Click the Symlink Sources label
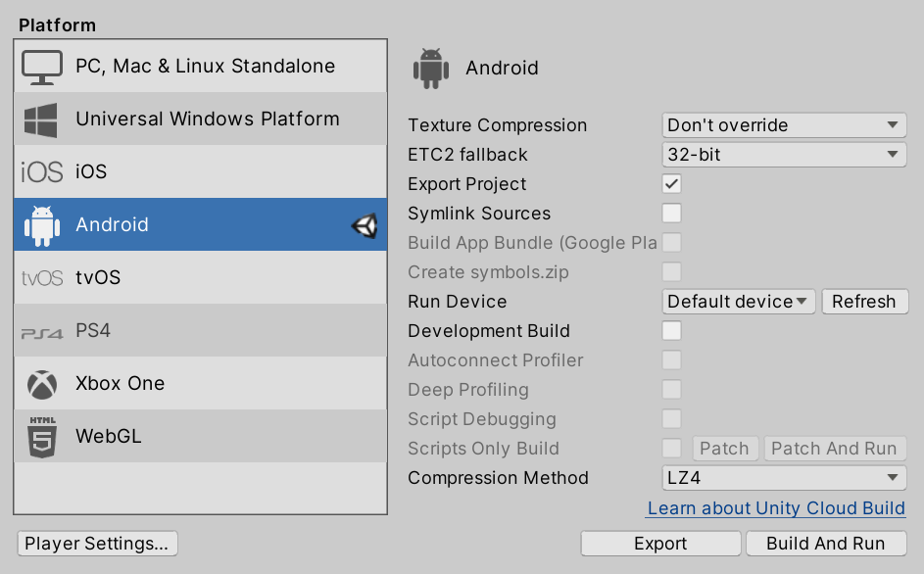 (x=479, y=214)
